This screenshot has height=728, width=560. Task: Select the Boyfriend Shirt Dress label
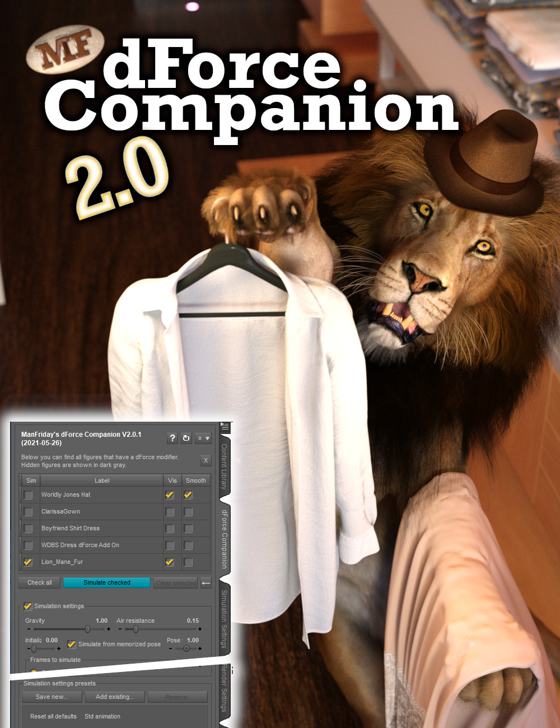coord(71,529)
